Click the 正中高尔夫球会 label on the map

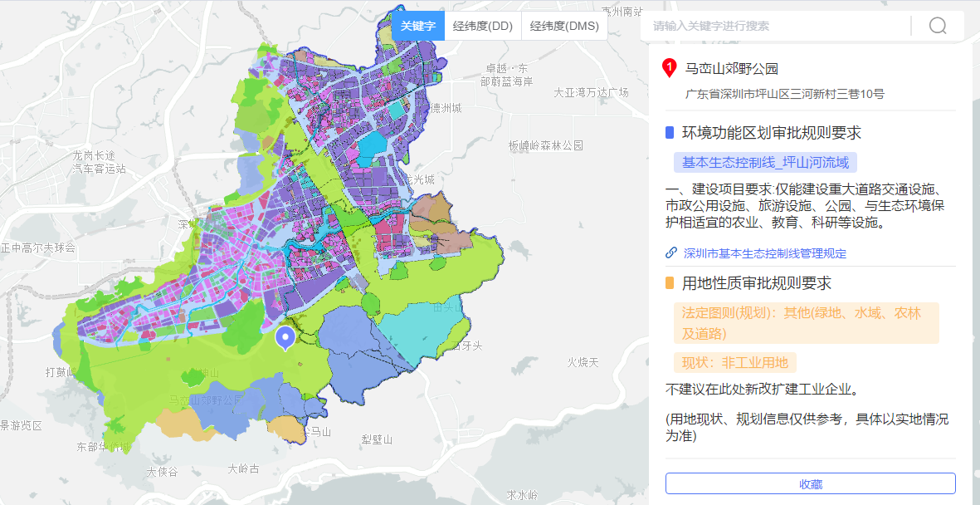point(38,248)
